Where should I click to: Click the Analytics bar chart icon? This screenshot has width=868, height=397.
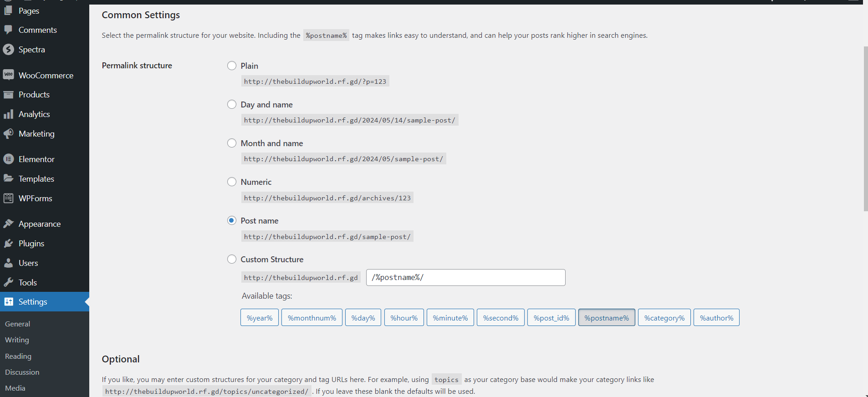coord(8,114)
